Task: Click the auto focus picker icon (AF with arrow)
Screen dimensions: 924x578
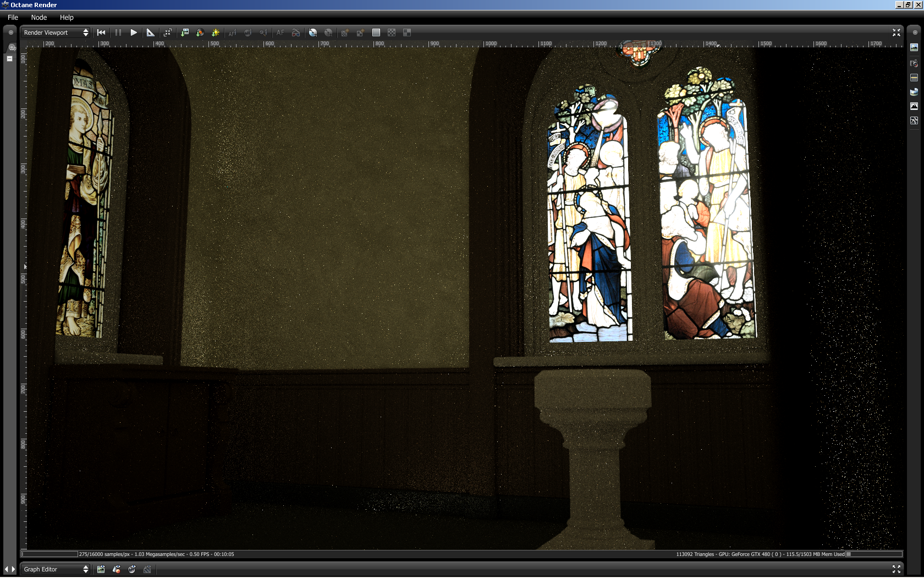Action: point(233,32)
